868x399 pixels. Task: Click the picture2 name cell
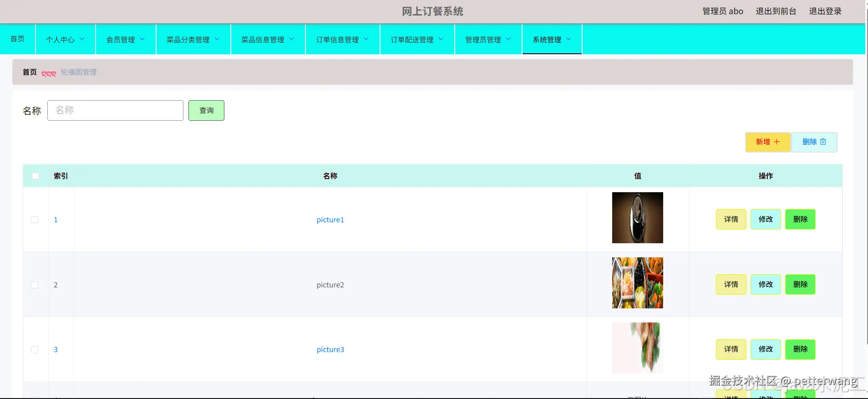pyautogui.click(x=330, y=285)
